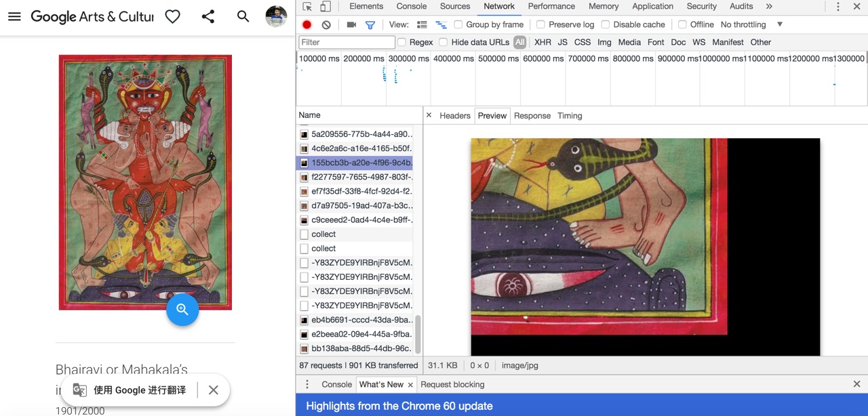Click the blue zoom magnifier button
This screenshot has width=868, height=416.
182,310
